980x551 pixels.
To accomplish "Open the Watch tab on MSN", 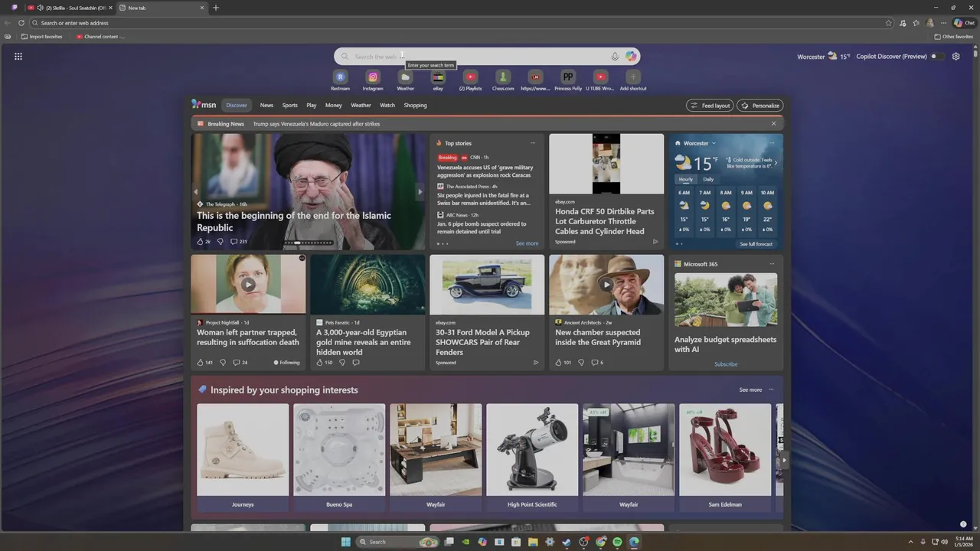I will click(387, 106).
